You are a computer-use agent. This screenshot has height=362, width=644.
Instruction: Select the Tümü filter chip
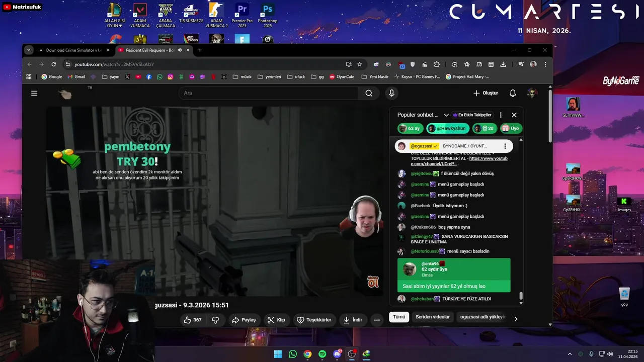tap(399, 317)
